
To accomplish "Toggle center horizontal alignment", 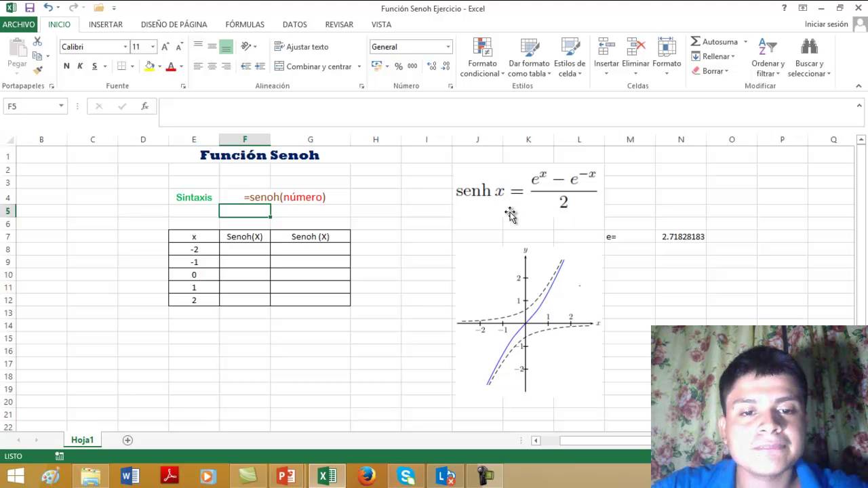I will 212,66.
